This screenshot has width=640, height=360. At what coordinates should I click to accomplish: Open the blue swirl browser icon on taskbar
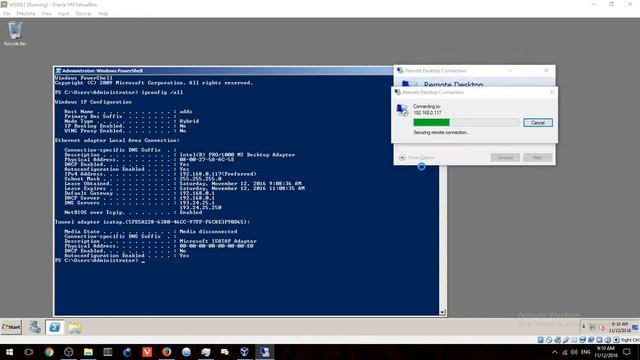[127, 352]
